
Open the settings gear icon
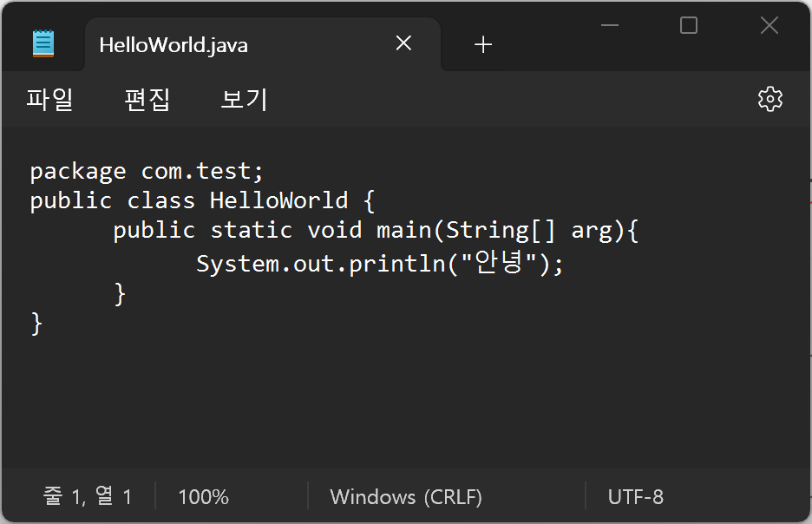coord(770,99)
